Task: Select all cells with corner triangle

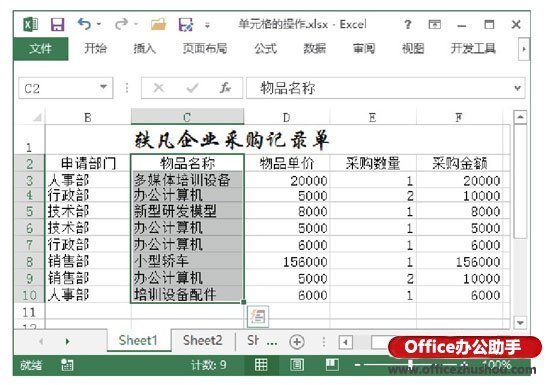Action: (38, 117)
